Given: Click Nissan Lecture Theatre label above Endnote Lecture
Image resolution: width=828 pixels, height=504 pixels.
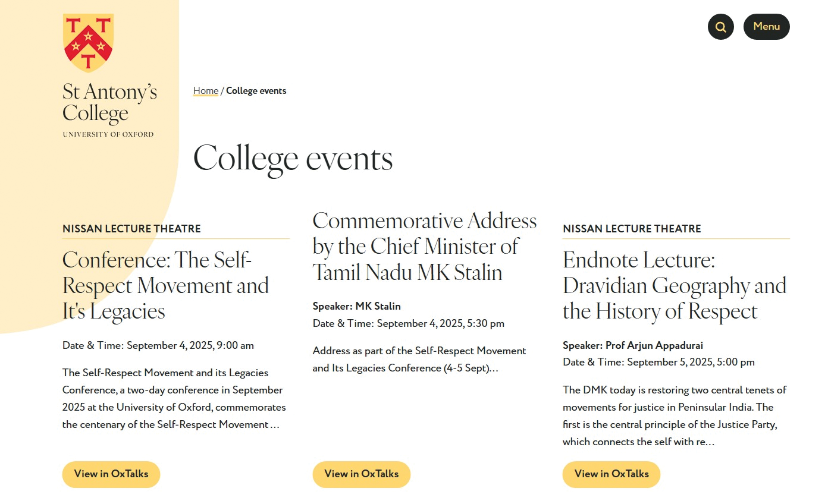Looking at the screenshot, I should tap(632, 229).
